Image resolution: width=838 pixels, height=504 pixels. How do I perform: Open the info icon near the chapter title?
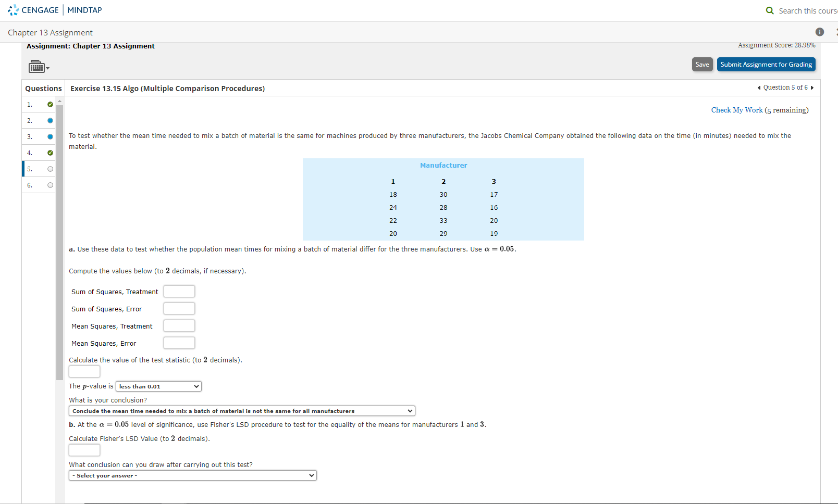[x=820, y=32]
